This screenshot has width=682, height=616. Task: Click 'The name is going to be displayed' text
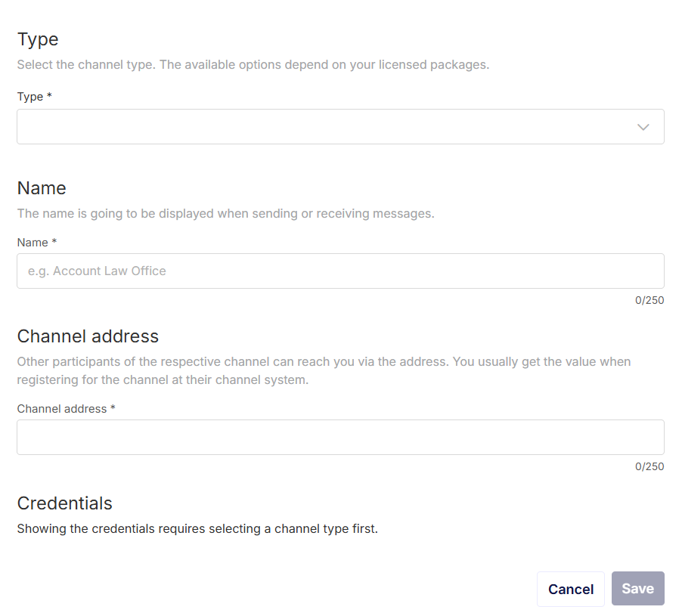[226, 213]
